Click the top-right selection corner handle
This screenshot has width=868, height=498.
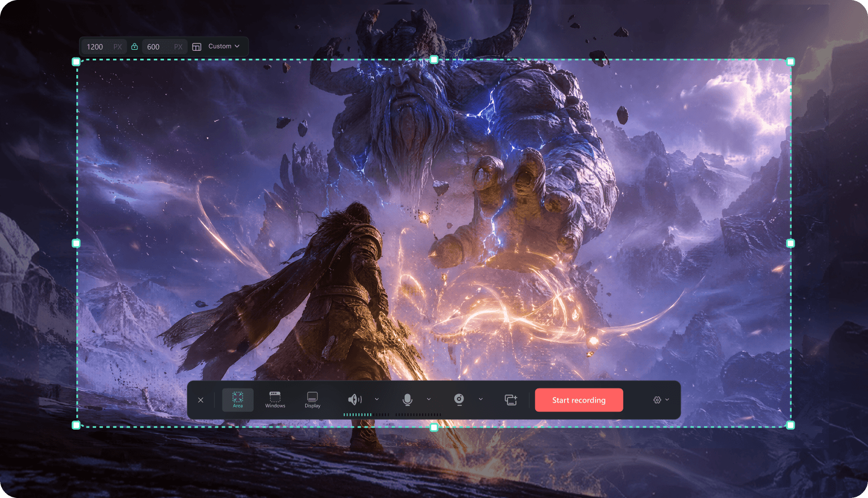791,62
